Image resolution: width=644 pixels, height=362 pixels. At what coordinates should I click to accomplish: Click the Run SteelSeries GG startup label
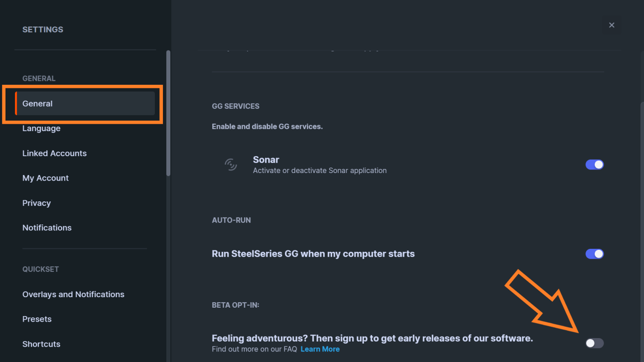pos(313,254)
